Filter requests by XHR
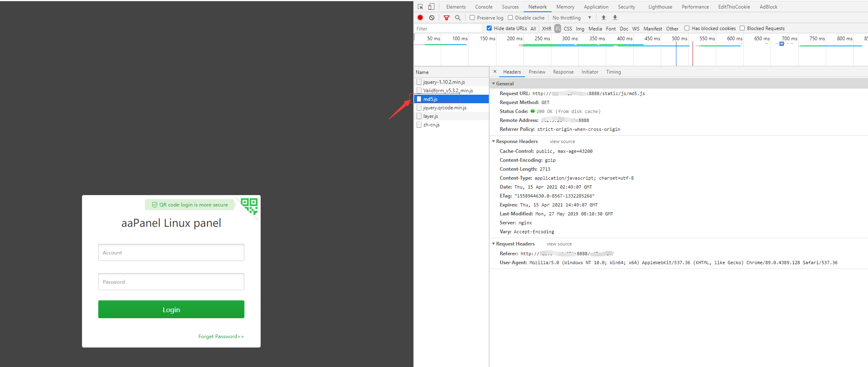This screenshot has height=367, width=868. pos(547,29)
